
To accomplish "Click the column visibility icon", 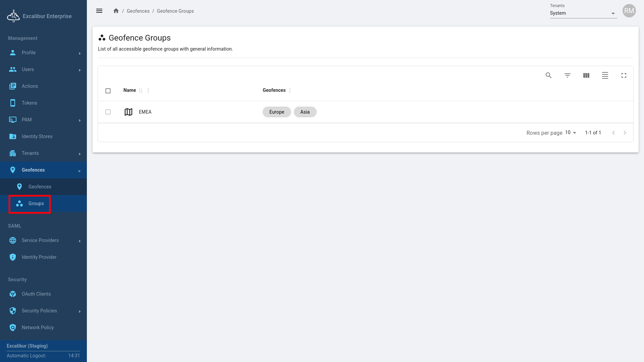I will 586,75.
